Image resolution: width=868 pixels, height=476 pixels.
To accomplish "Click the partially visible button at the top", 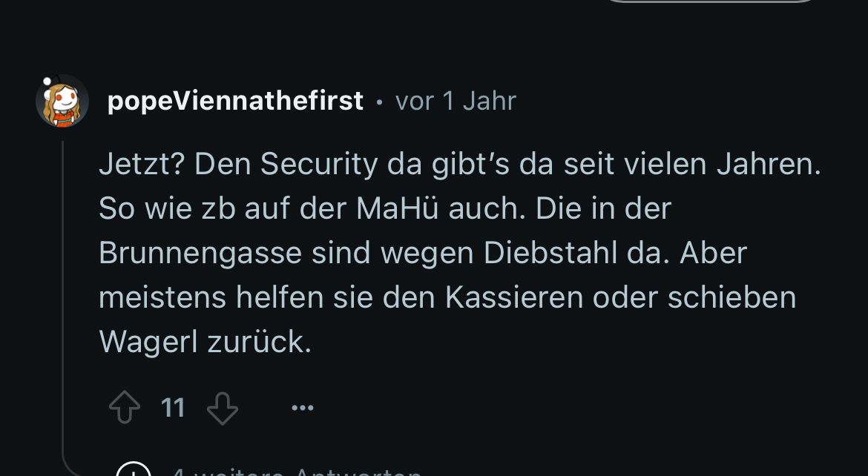I will pyautogui.click(x=711, y=2).
